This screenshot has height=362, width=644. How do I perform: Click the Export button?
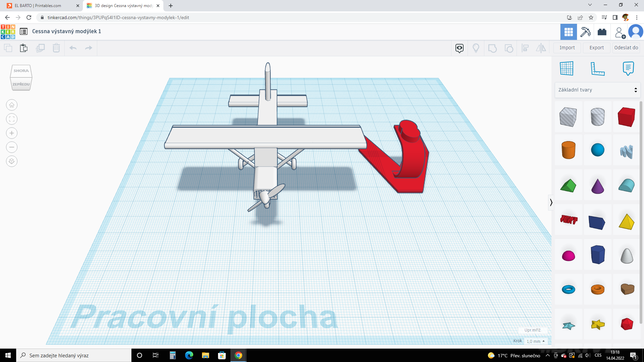pos(597,48)
